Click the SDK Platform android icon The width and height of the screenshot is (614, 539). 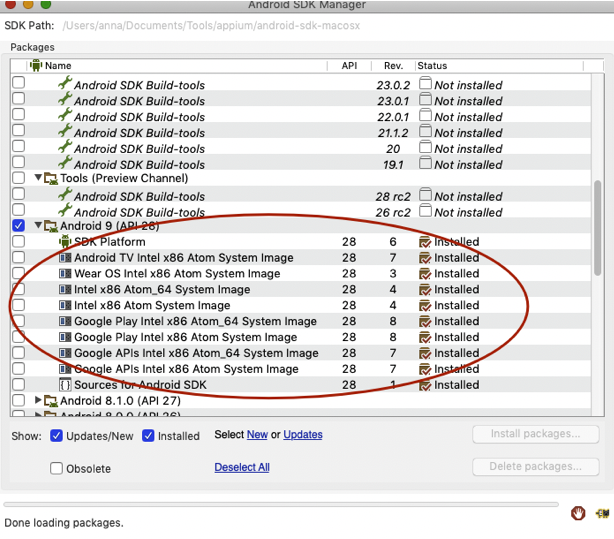point(65,242)
